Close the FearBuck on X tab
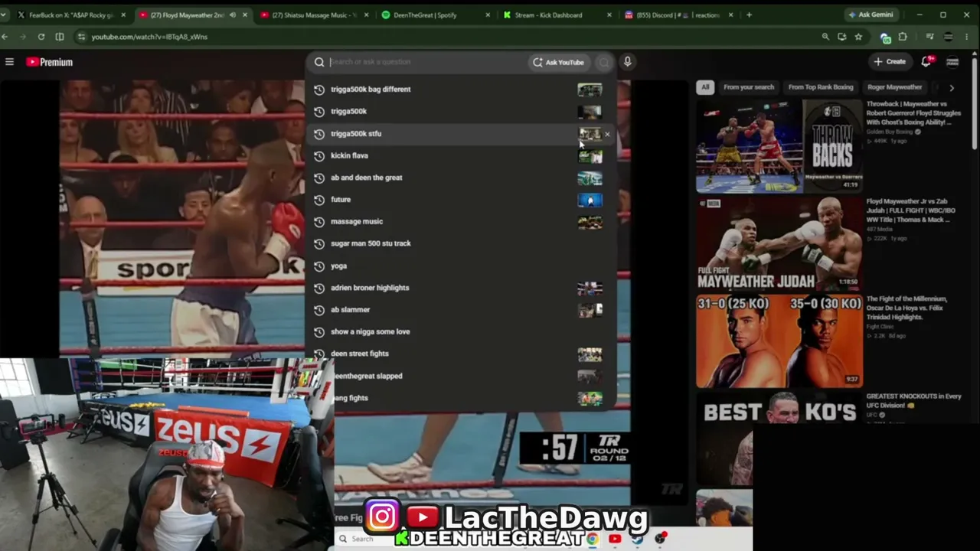Image resolution: width=980 pixels, height=551 pixels. click(123, 15)
